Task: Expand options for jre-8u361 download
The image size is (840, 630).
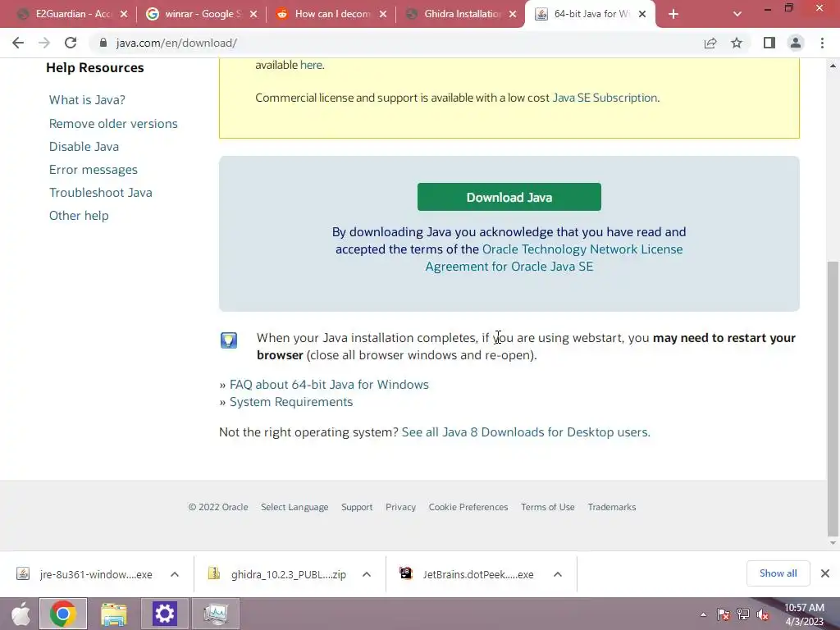Action: 175,574
